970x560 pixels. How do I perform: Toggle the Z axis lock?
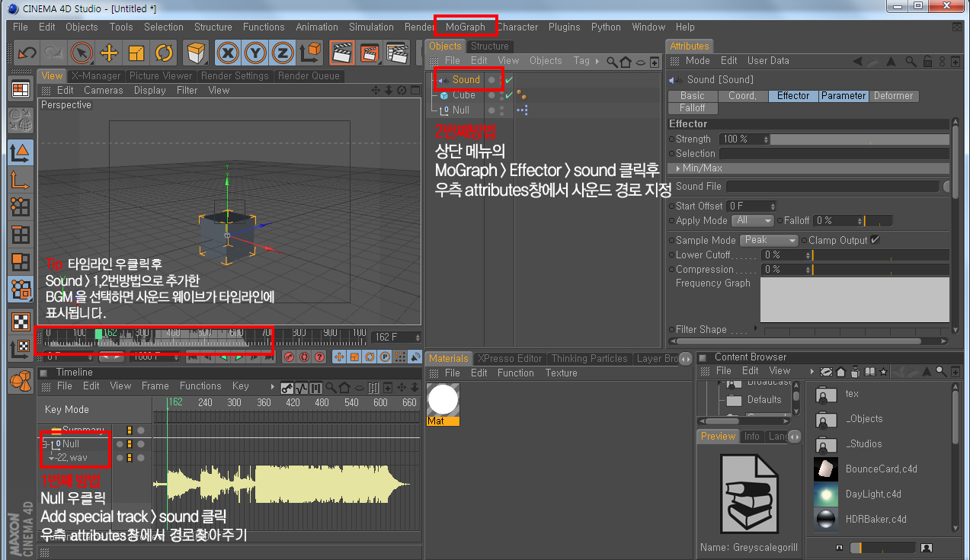tap(283, 53)
